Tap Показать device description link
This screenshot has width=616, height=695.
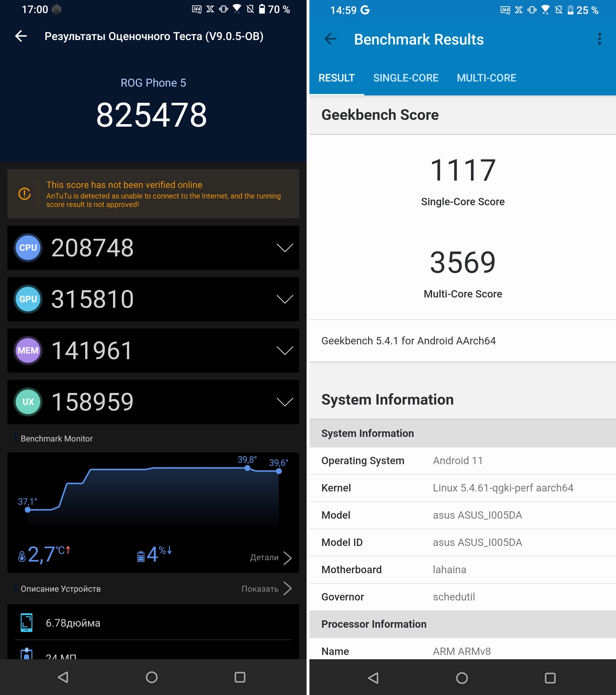(x=260, y=589)
